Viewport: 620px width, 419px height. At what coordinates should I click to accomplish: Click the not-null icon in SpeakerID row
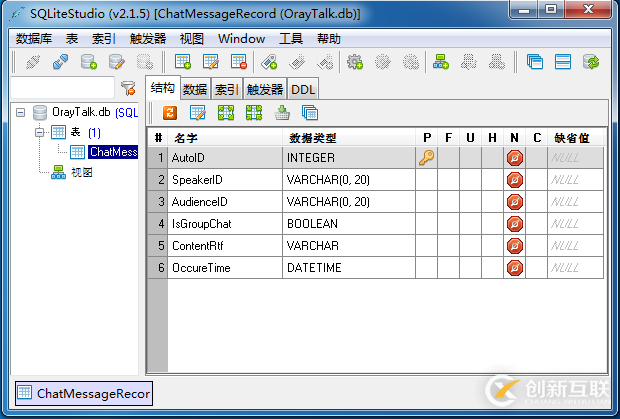[x=514, y=180]
